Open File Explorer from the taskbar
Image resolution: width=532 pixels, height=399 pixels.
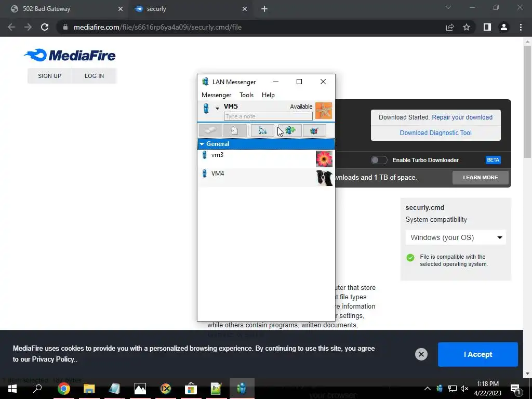pyautogui.click(x=89, y=389)
